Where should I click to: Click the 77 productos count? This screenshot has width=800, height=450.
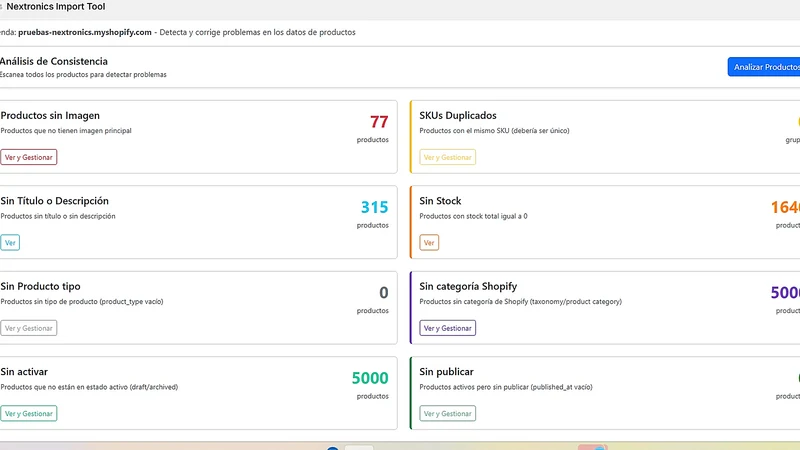[379, 122]
